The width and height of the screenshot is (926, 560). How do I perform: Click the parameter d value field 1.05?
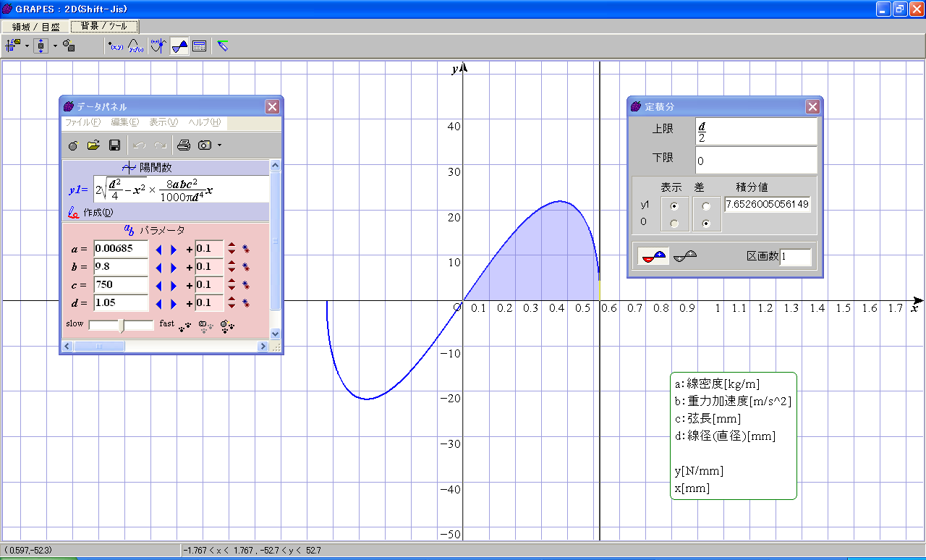121,302
